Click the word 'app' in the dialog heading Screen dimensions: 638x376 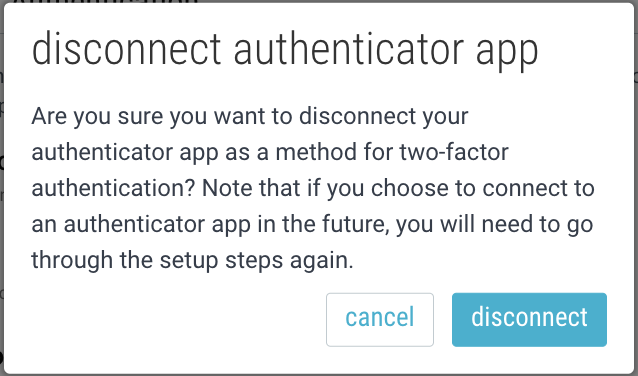click(507, 55)
